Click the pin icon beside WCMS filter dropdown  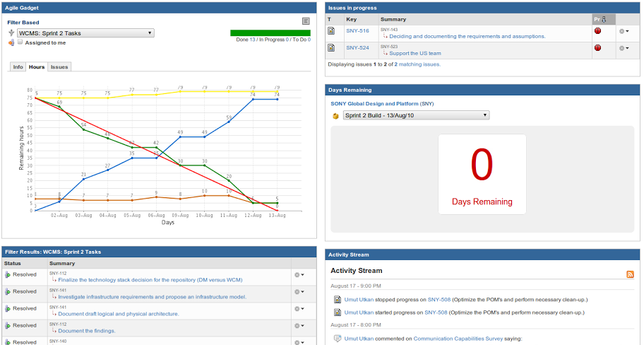[11, 33]
